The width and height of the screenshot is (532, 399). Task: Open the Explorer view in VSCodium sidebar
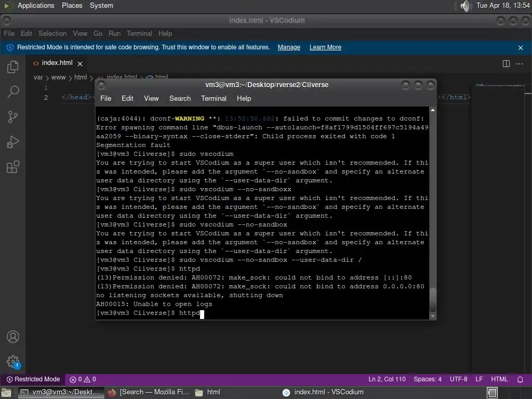click(13, 66)
